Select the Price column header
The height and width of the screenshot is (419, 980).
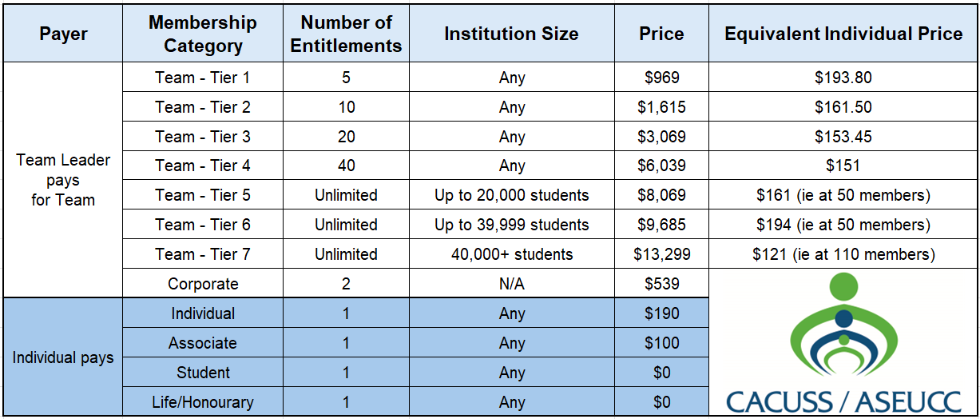pos(661,34)
